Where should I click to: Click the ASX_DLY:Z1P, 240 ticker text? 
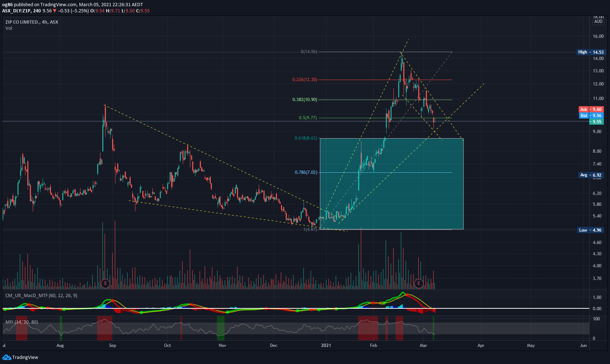(x=21, y=11)
